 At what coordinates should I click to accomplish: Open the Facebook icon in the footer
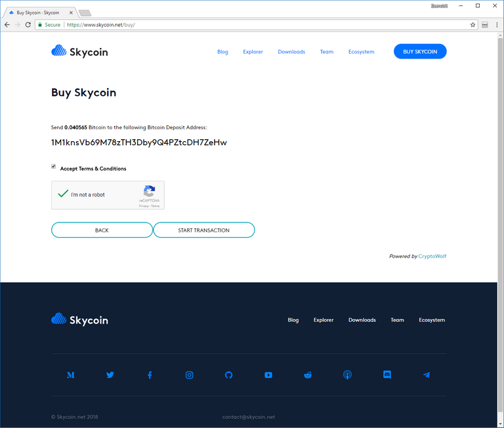pos(150,375)
